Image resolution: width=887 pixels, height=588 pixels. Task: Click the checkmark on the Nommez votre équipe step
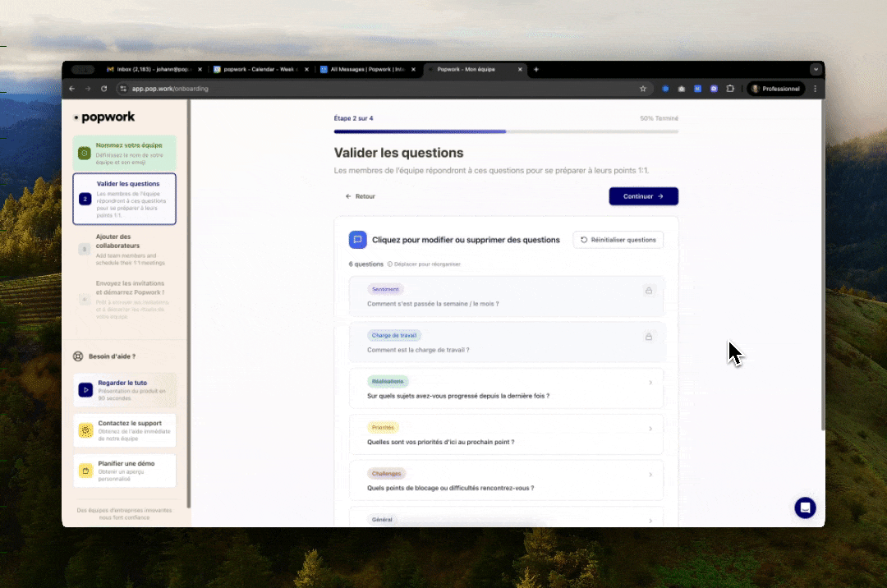coord(85,153)
